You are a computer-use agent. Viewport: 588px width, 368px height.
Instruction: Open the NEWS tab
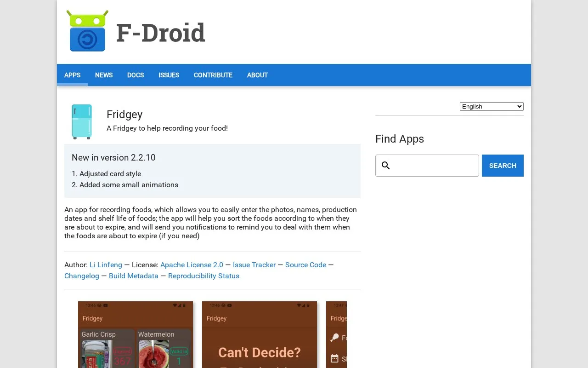point(104,75)
